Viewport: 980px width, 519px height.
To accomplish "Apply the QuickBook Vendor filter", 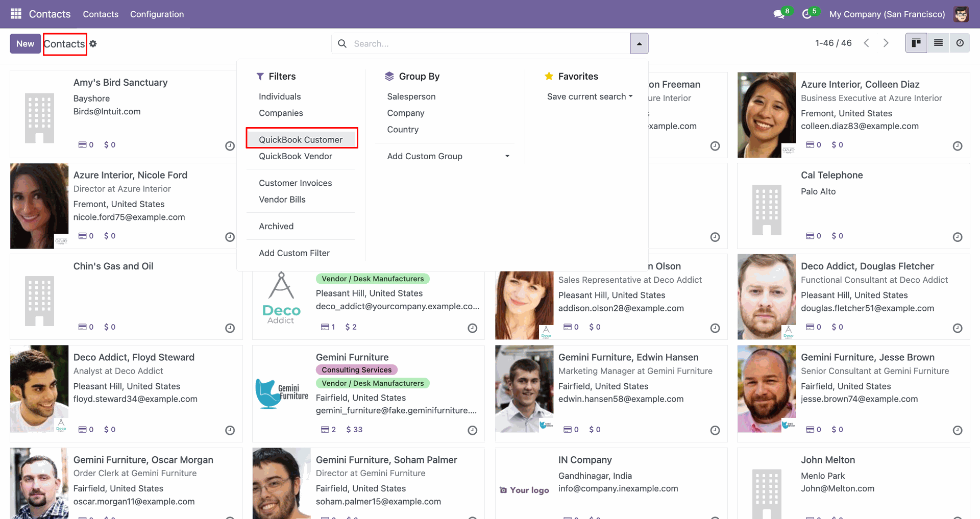I will pos(296,156).
